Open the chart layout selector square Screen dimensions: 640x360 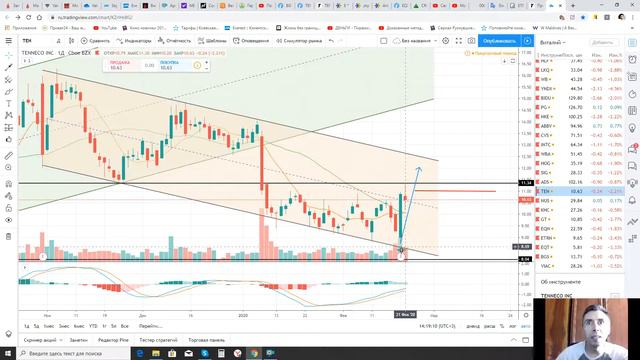(x=384, y=41)
